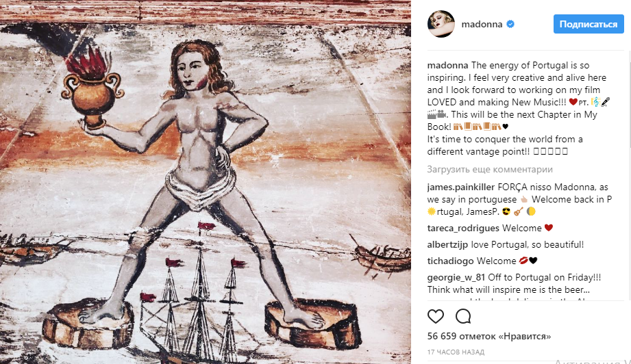Click the lips emoji in tichadiogo's comment

point(523,261)
